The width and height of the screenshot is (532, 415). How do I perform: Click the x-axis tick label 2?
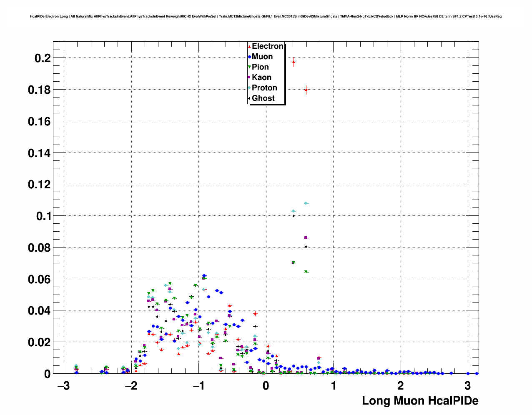pyautogui.click(x=401, y=385)
